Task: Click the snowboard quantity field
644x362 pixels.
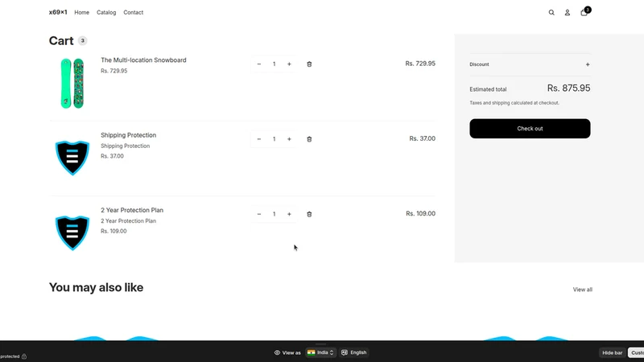Action: click(274, 64)
